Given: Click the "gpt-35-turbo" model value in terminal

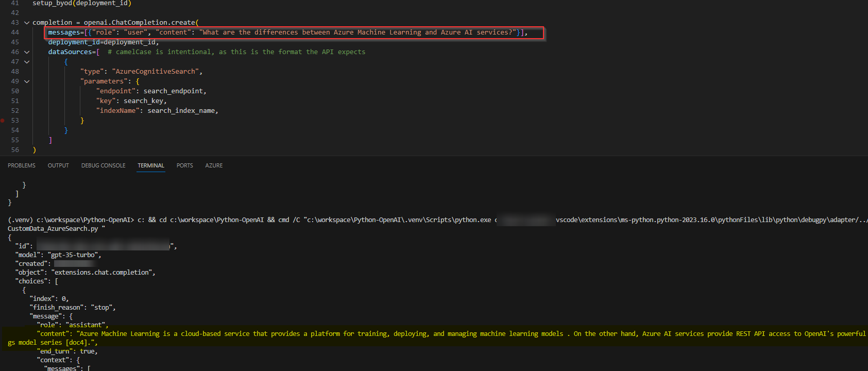Looking at the screenshot, I should (73, 255).
